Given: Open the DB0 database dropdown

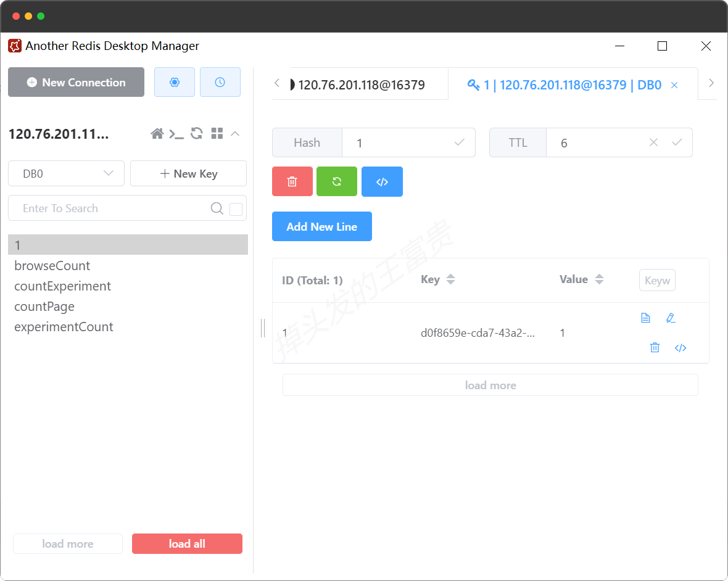Looking at the screenshot, I should pos(67,173).
